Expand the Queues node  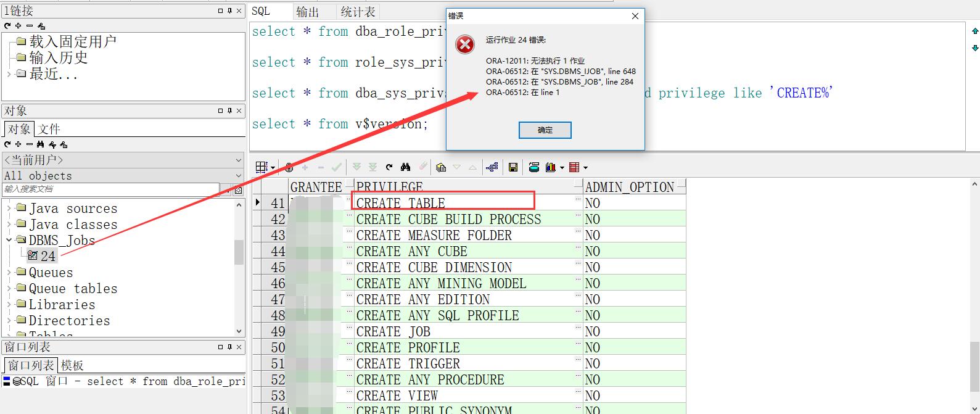pos(9,273)
